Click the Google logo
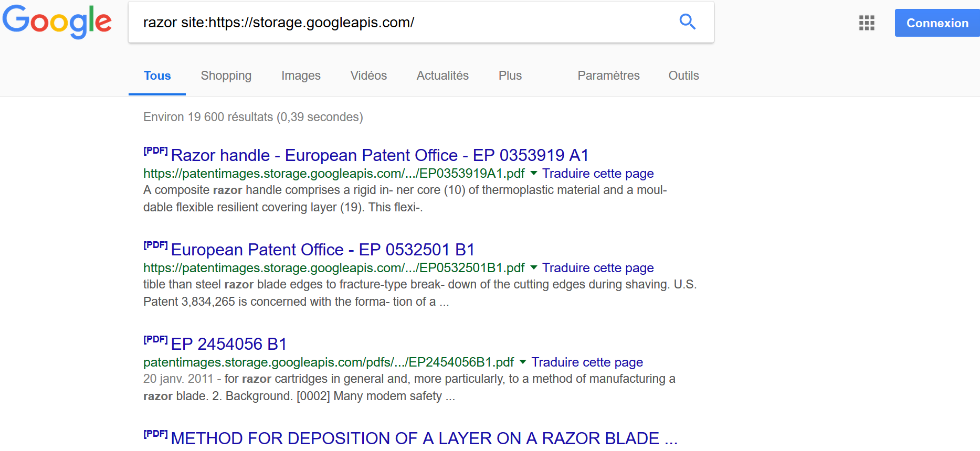980x451 pixels. coord(57,22)
